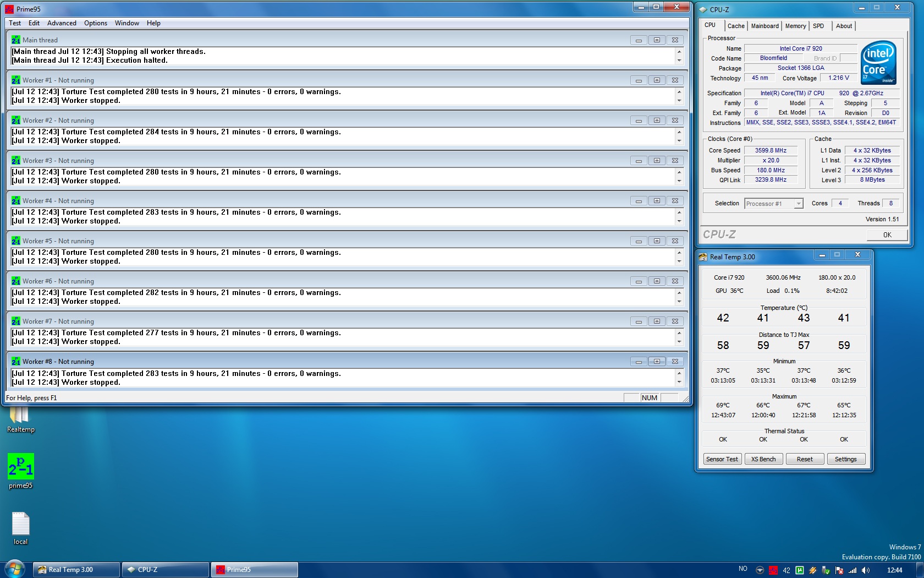Viewport: 924px width, 578px height.
Task: Click the red Prime95 tray icon
Action: tap(773, 570)
